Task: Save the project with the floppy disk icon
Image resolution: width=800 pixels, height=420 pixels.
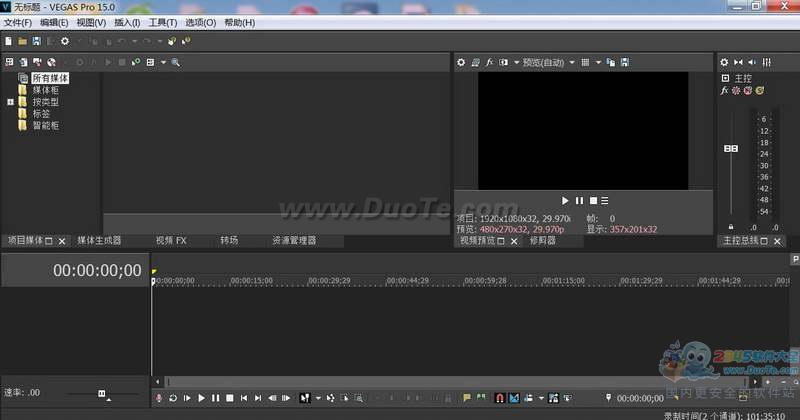Action: coord(36,41)
